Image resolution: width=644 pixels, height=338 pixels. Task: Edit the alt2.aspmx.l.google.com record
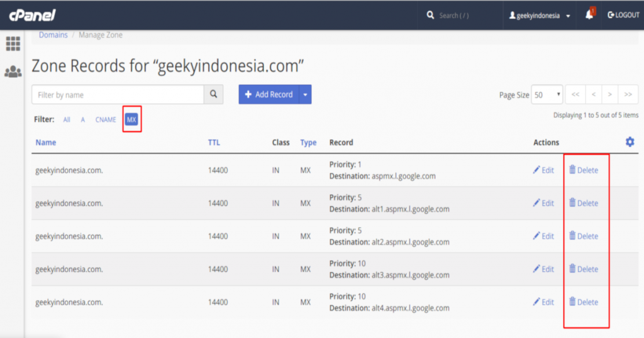[x=543, y=236]
